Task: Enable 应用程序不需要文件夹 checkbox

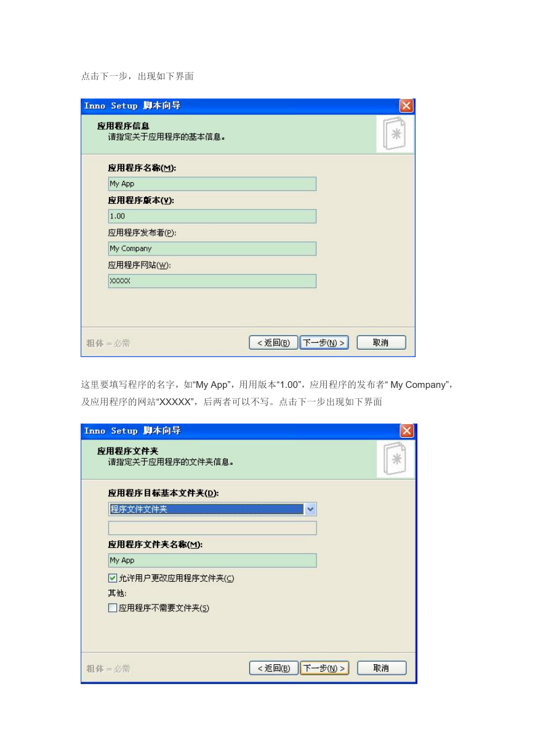Action: [x=112, y=608]
